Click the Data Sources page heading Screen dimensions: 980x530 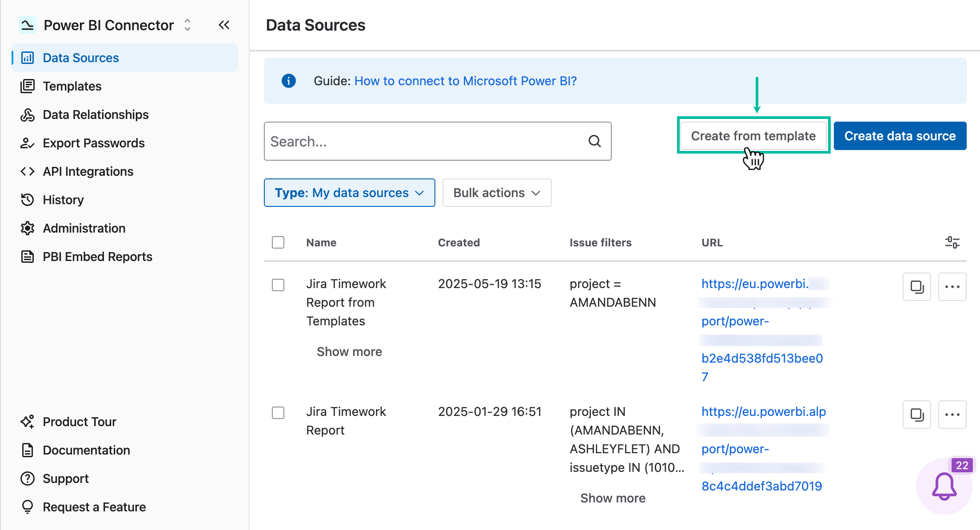point(315,25)
